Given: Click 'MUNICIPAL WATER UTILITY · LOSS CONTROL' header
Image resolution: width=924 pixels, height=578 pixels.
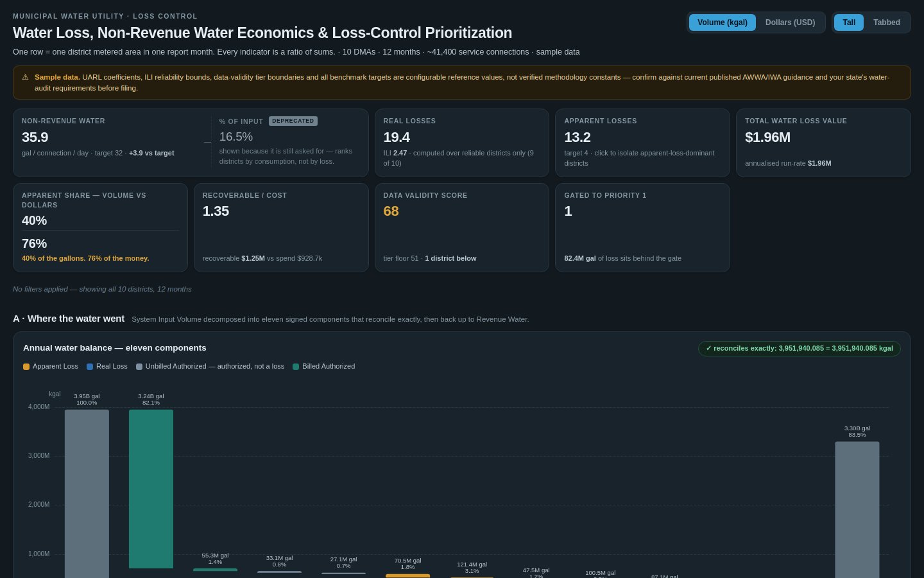Looking at the screenshot, I should tap(105, 16).
